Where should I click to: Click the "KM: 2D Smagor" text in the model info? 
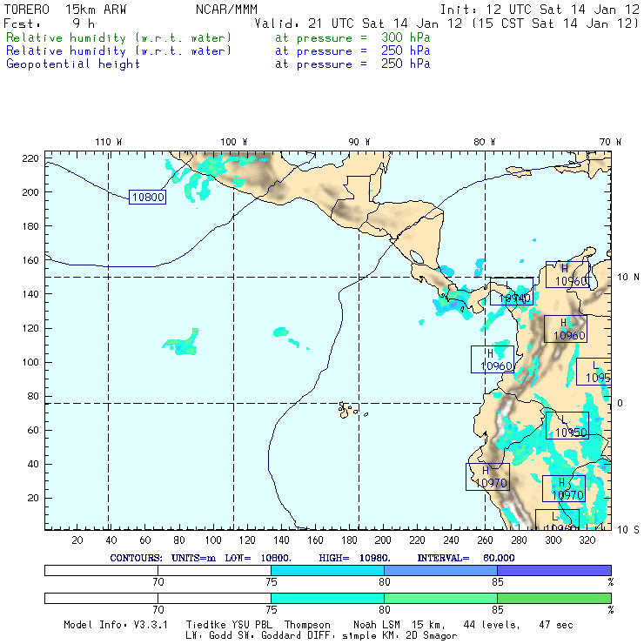coord(419,636)
